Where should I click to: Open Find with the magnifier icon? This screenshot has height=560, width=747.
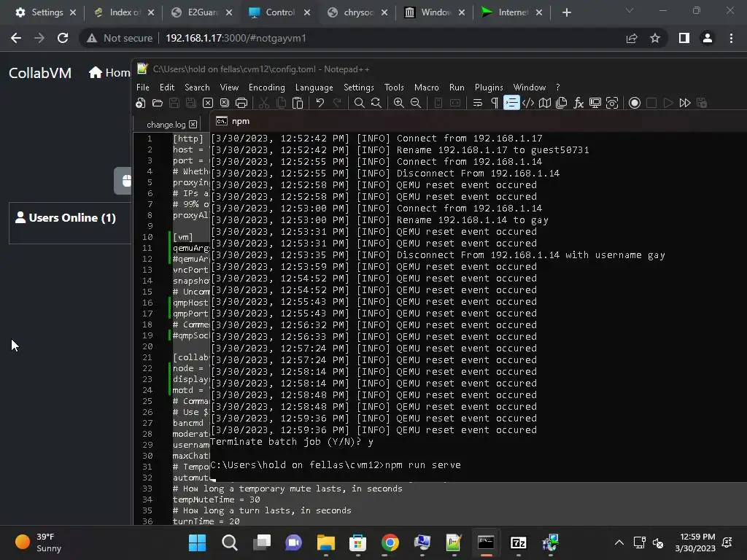point(359,103)
